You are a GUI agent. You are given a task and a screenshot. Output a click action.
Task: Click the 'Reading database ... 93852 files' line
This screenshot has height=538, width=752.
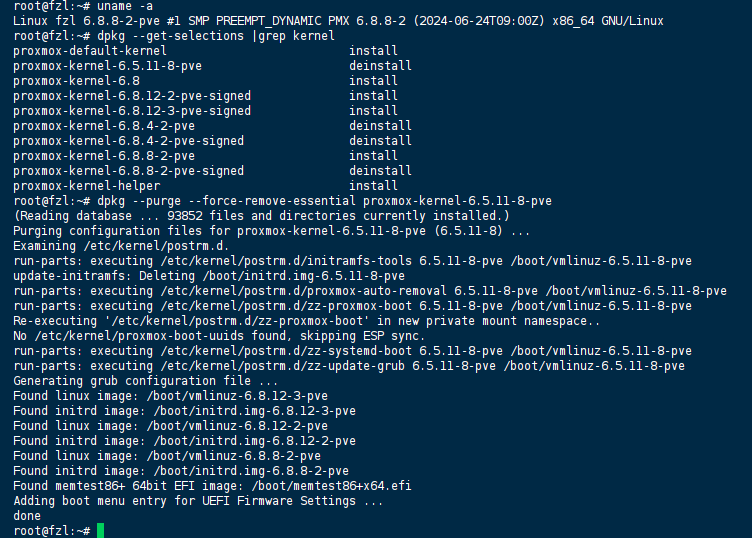pyautogui.click(x=261, y=216)
